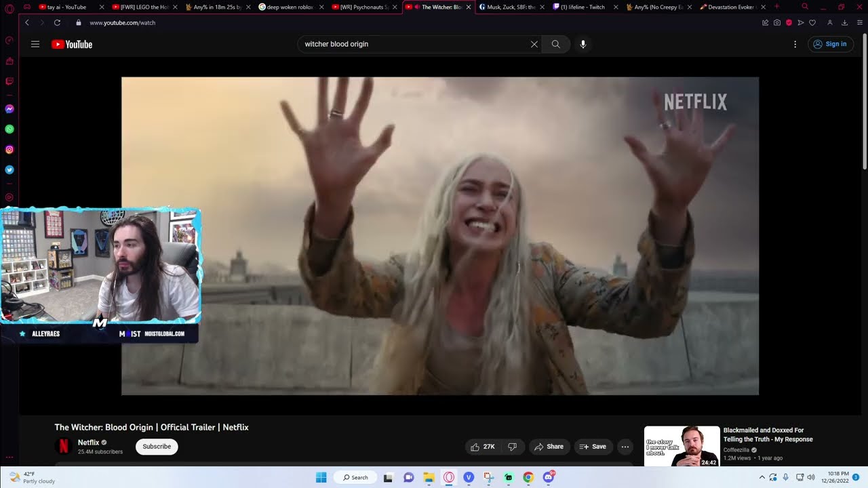Open Opera GX Corner in sidebar

9,41
